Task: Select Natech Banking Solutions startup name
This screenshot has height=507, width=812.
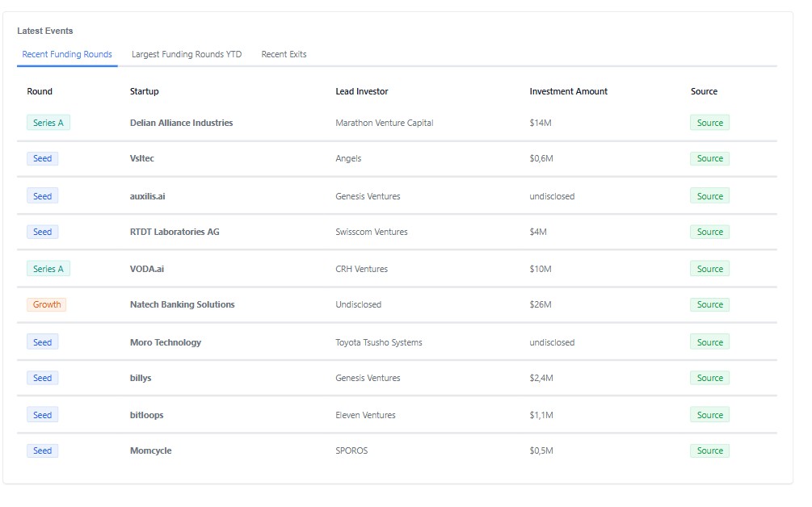Action: (183, 304)
